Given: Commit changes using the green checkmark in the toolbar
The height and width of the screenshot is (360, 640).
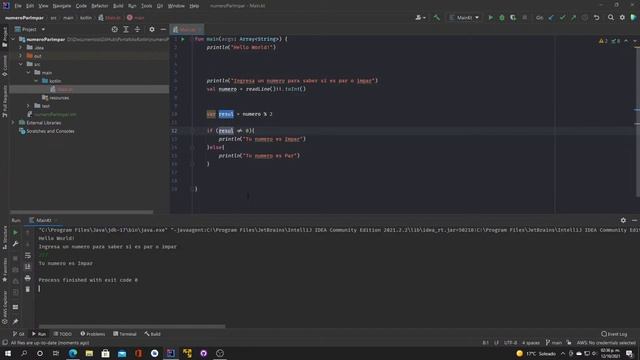Looking at the screenshot, I should (562, 18).
